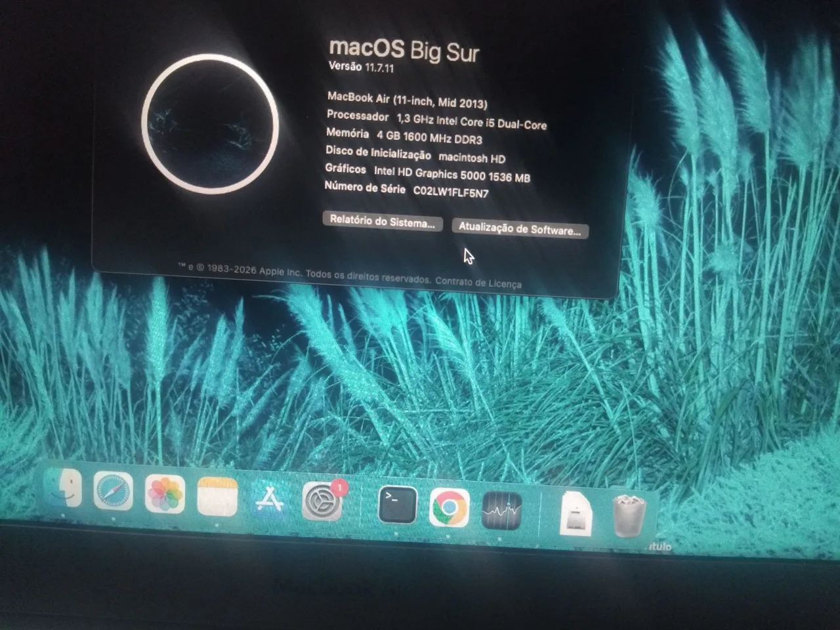The height and width of the screenshot is (630, 840).
Task: Open Google Chrome in the dock
Action: click(x=450, y=508)
